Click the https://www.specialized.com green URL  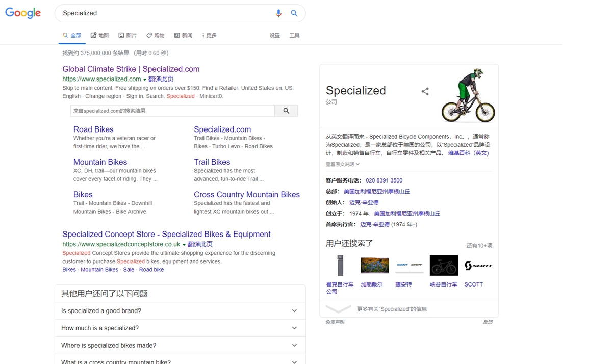[x=101, y=80]
